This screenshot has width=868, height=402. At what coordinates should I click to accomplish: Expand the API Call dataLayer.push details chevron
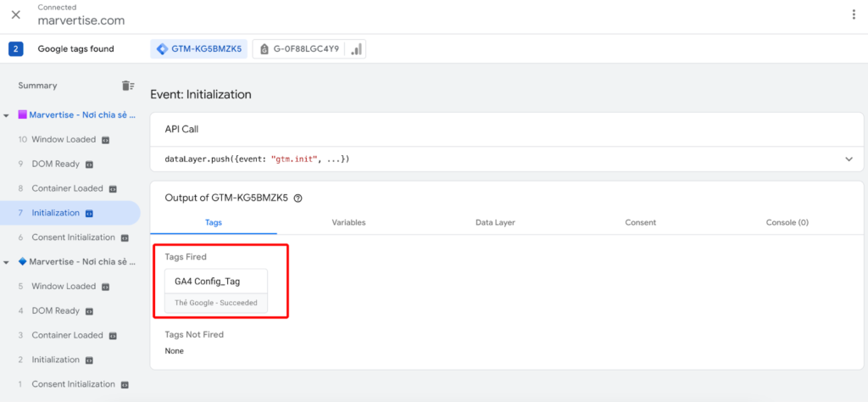pos(849,159)
